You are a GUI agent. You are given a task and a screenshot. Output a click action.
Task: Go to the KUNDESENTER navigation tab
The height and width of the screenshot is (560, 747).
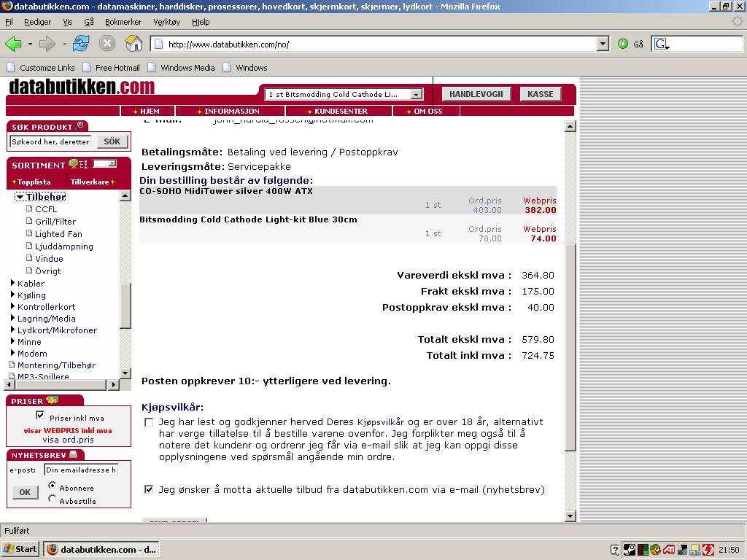click(338, 111)
